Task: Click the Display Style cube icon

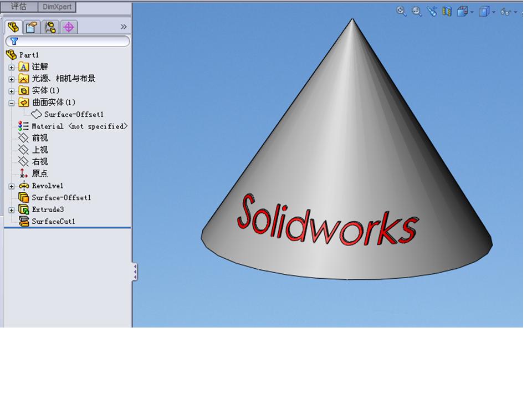Action: pyautogui.click(x=483, y=12)
